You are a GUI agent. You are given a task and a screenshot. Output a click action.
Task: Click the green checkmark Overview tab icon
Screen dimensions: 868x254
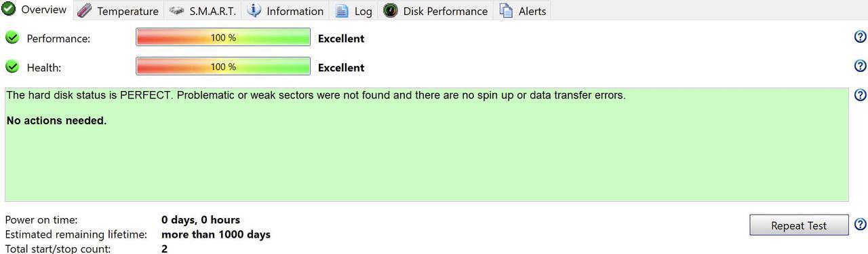click(8, 10)
